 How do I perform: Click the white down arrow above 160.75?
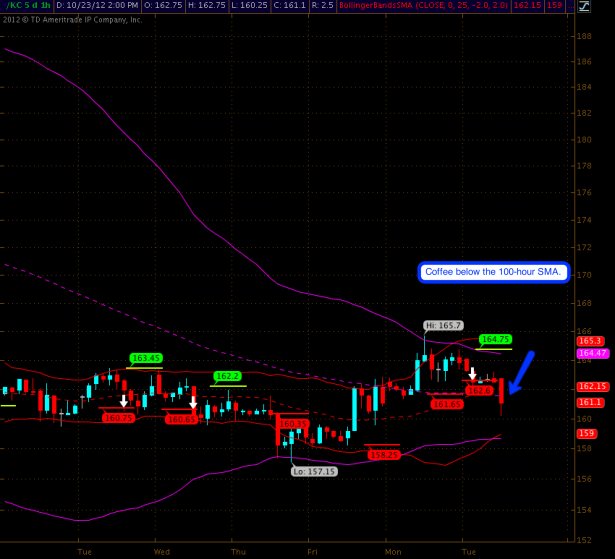[123, 401]
